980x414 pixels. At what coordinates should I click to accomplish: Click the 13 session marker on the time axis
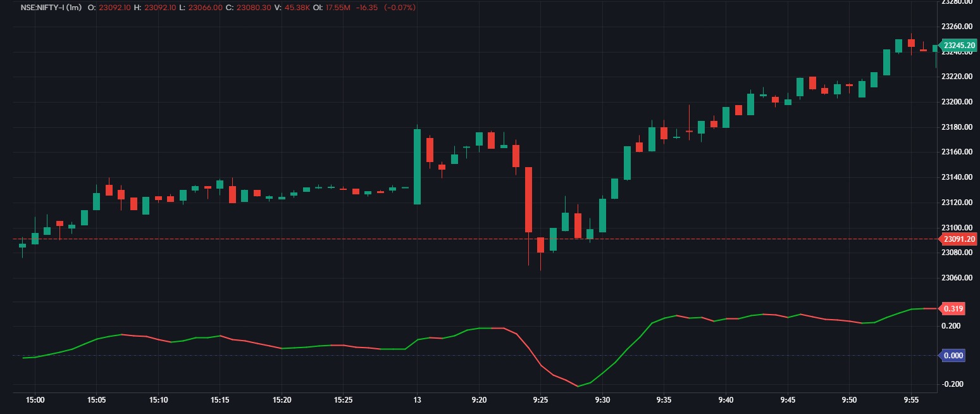pos(418,400)
